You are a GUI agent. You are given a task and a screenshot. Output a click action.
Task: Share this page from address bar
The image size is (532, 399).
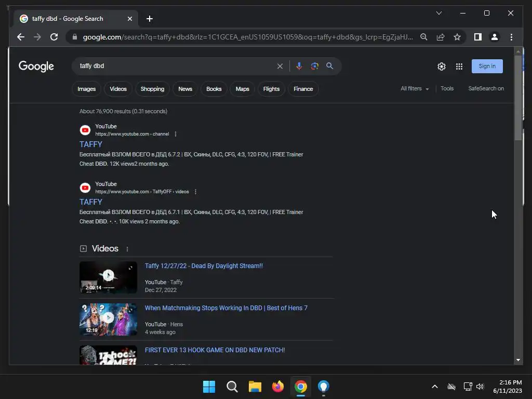point(441,37)
